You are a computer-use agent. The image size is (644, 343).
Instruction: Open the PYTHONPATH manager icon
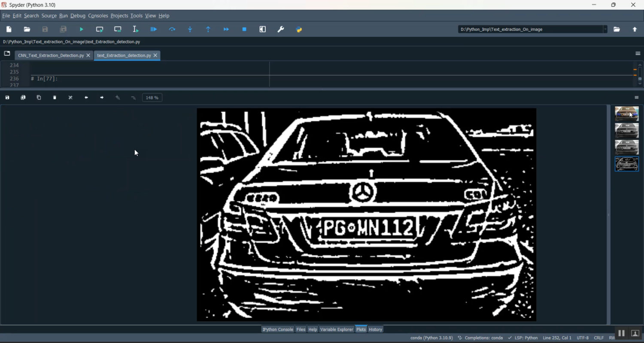[x=299, y=30]
